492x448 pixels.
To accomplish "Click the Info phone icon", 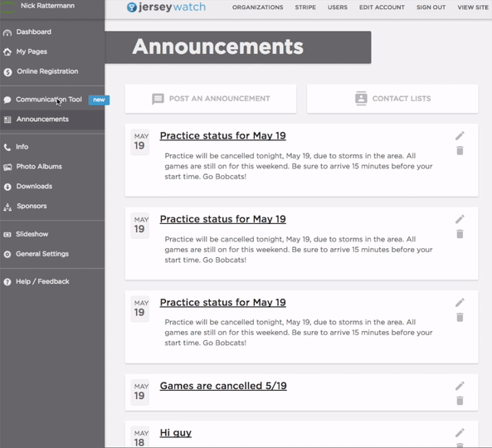I will point(7,147).
